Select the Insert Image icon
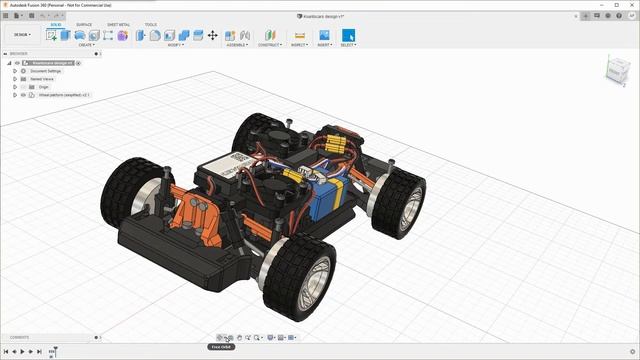640x360 pixels. click(x=324, y=36)
